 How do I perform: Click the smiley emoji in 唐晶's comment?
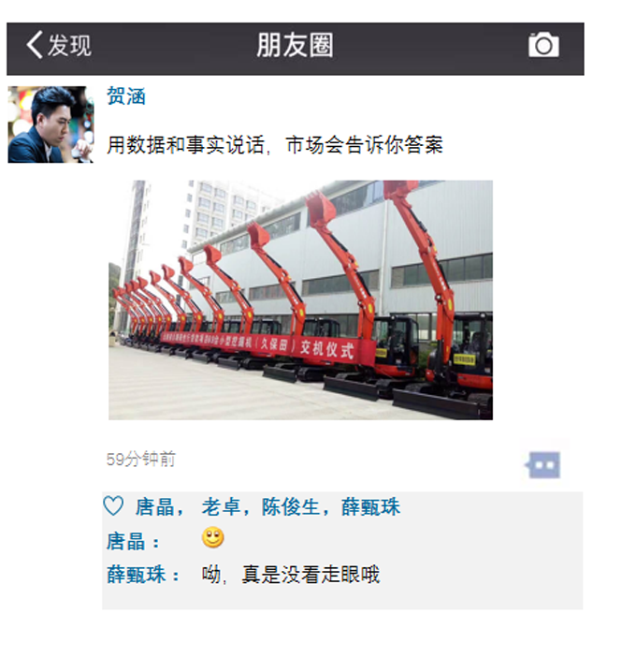[213, 537]
